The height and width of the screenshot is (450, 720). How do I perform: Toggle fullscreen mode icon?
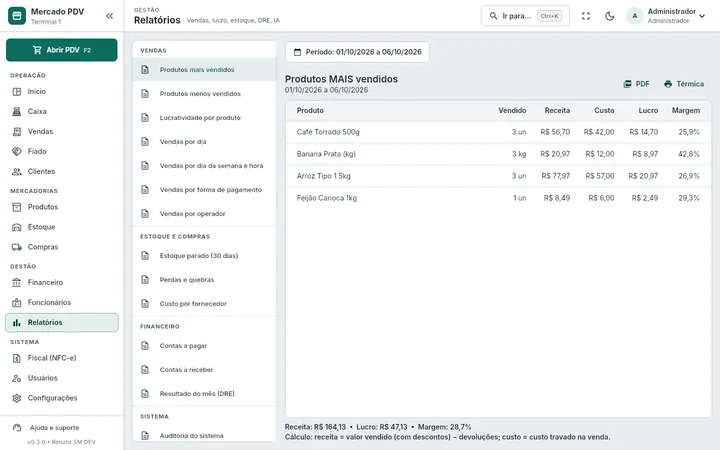click(585, 16)
